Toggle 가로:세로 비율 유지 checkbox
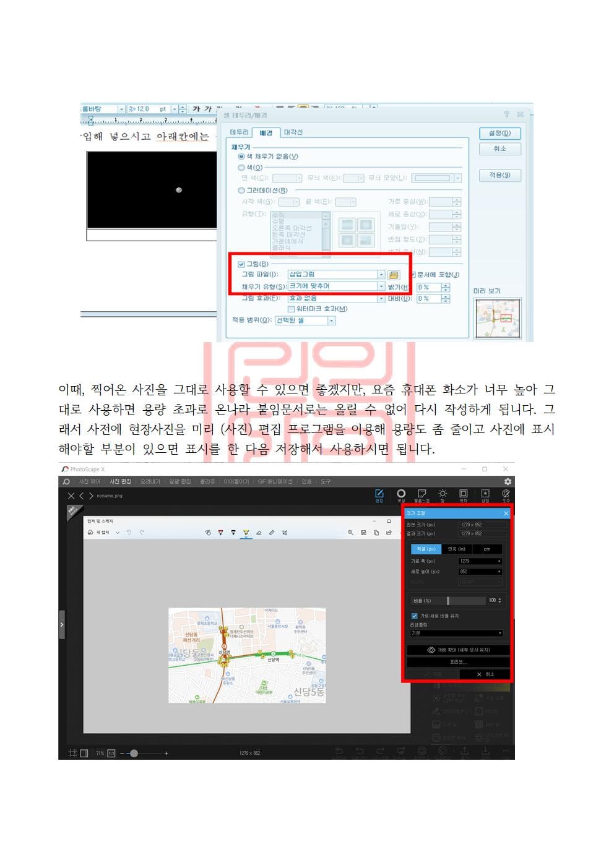Screen dimensions: 614x868 click(x=414, y=616)
